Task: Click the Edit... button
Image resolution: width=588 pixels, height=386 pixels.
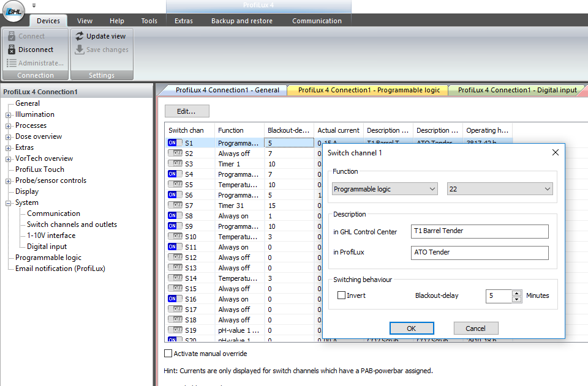Action: tap(187, 111)
